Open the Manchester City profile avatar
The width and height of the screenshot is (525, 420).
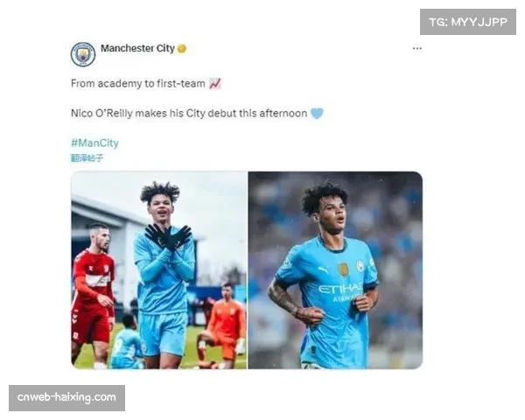(83, 54)
